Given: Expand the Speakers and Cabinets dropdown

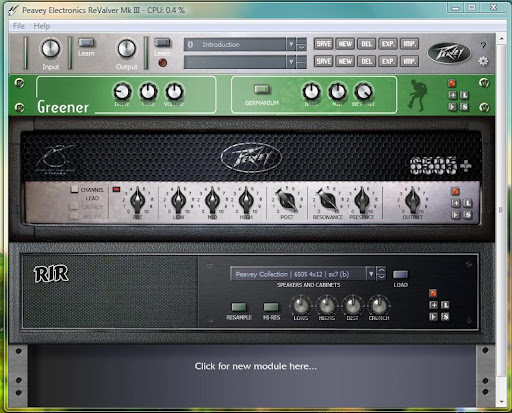Looking at the screenshot, I should pos(371,274).
